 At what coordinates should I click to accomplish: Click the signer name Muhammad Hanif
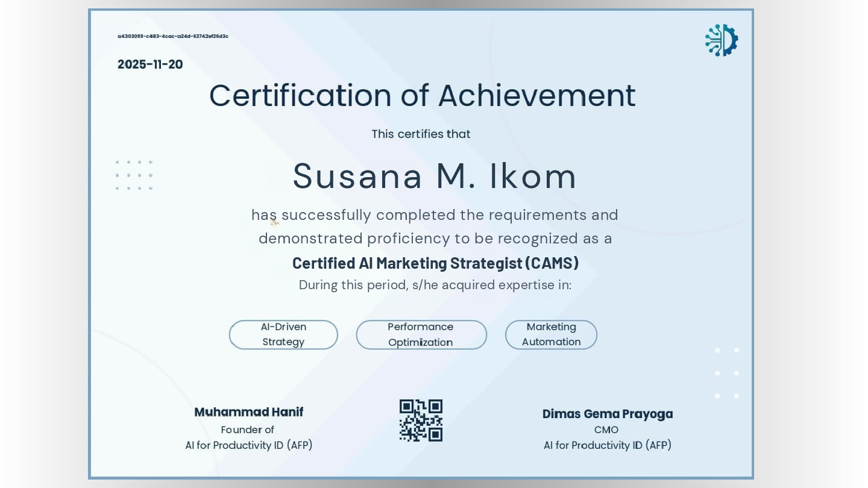point(249,412)
